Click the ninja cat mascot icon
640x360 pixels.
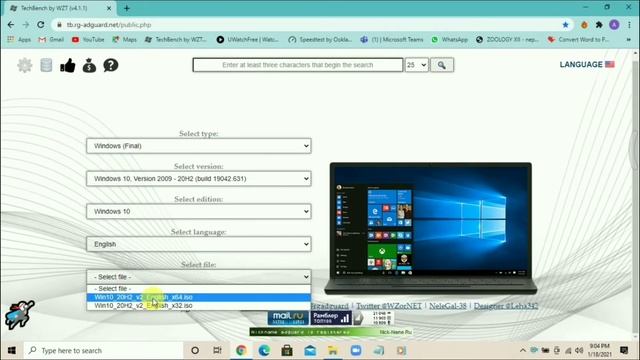[19, 314]
